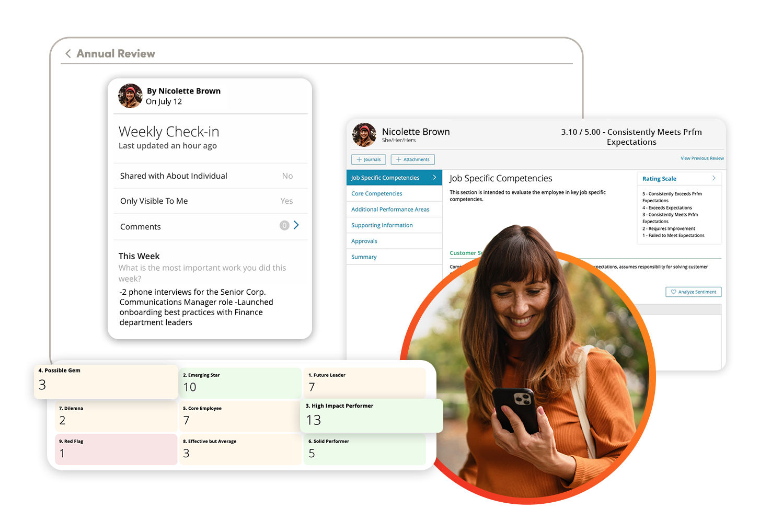Go to the Approvals section
Viewport: 771px width, 532px height.
coord(394,241)
